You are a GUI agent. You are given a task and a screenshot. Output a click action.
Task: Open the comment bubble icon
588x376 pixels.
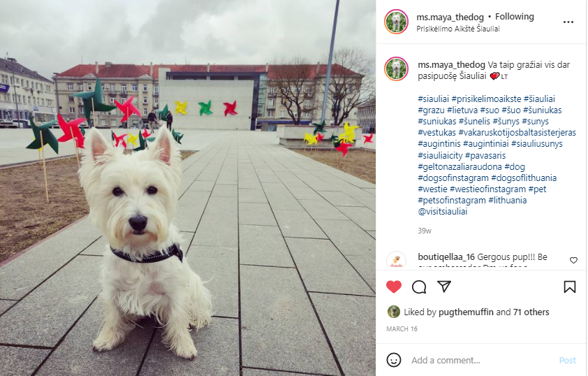coord(419,287)
